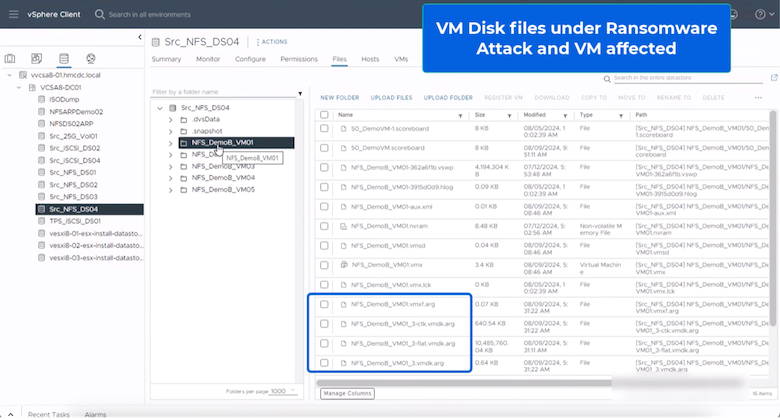Image resolution: width=780 pixels, height=420 pixels.
Task: Open the datastore ACTIONS menu
Action: click(272, 42)
